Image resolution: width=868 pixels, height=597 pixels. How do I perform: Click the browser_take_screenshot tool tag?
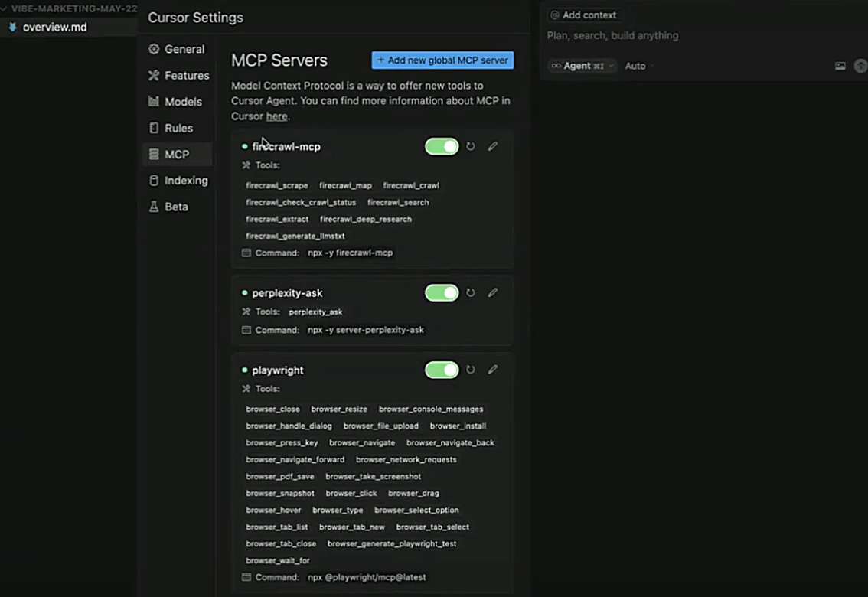373,476
